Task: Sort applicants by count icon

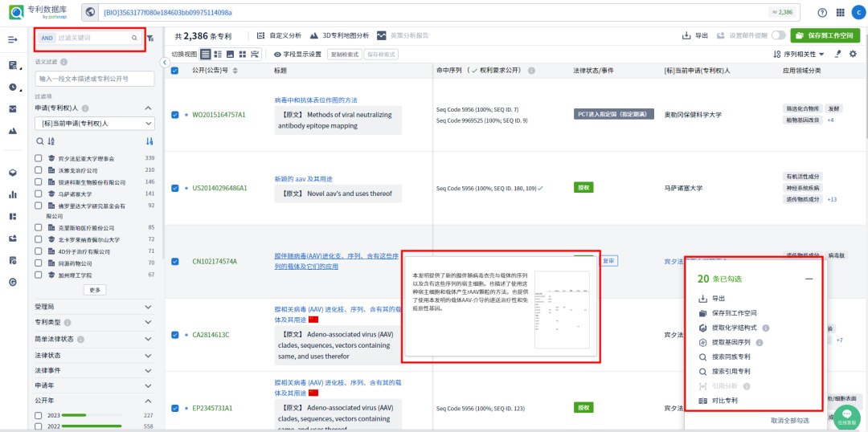Action: tap(149, 141)
